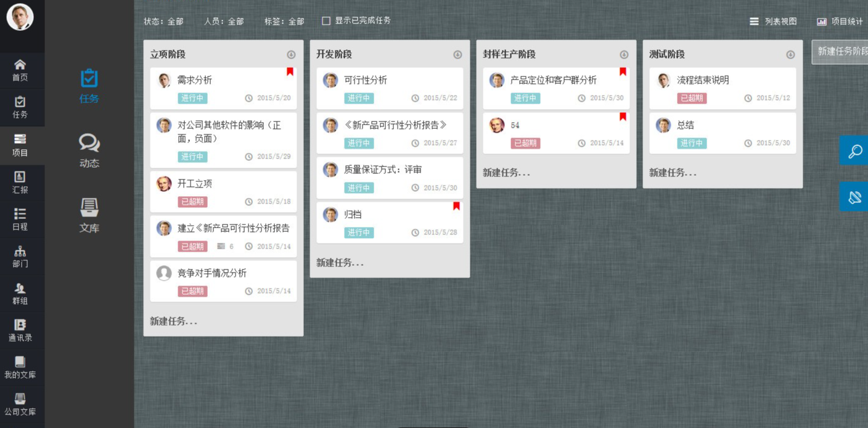Select the 任务 tab in project panel

point(89,86)
